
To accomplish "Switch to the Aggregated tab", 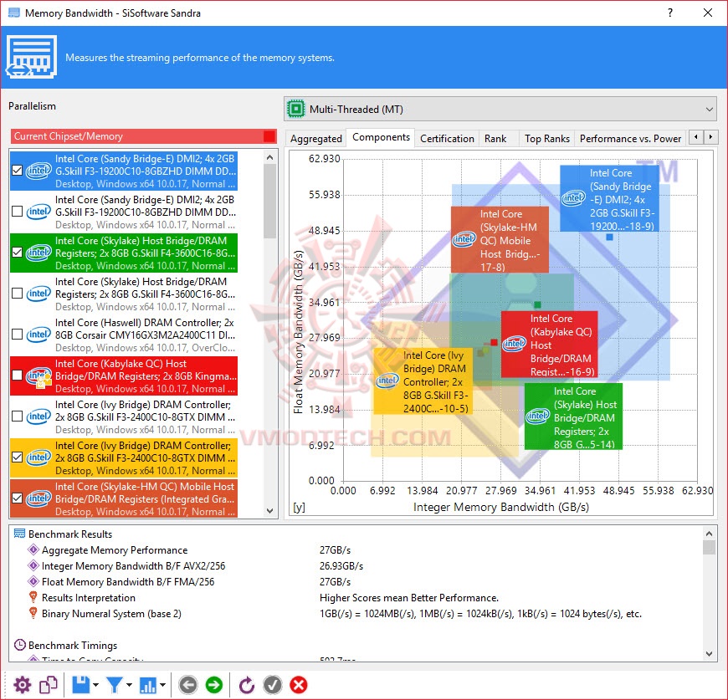I will 315,138.
